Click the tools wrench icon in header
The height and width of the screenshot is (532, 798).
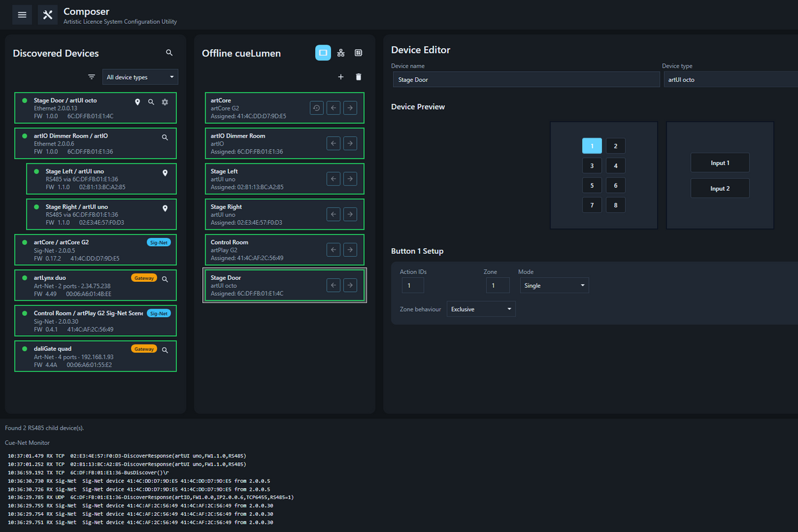[x=47, y=15]
